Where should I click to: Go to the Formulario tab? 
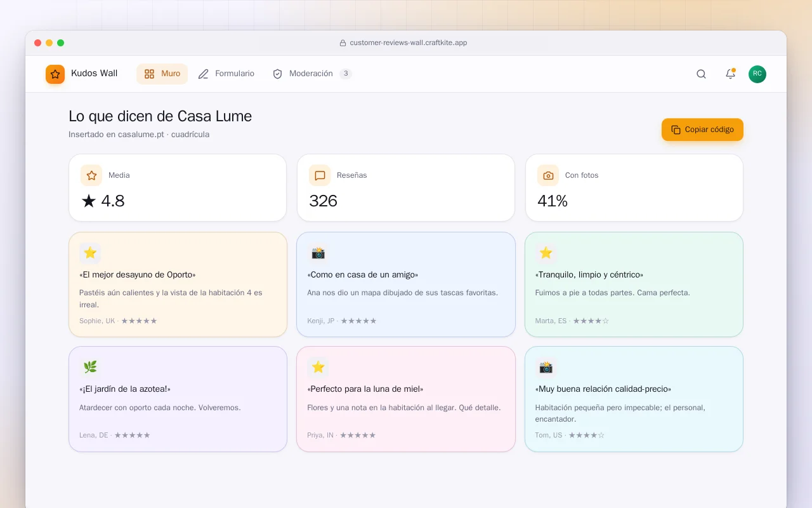click(226, 74)
